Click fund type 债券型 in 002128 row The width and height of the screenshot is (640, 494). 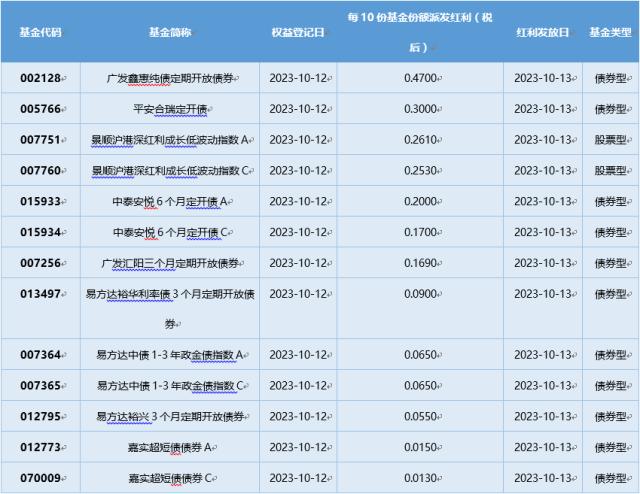[x=610, y=78]
